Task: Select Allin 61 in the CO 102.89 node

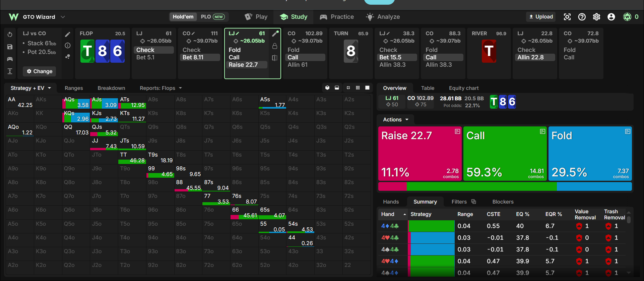Action: (298, 65)
